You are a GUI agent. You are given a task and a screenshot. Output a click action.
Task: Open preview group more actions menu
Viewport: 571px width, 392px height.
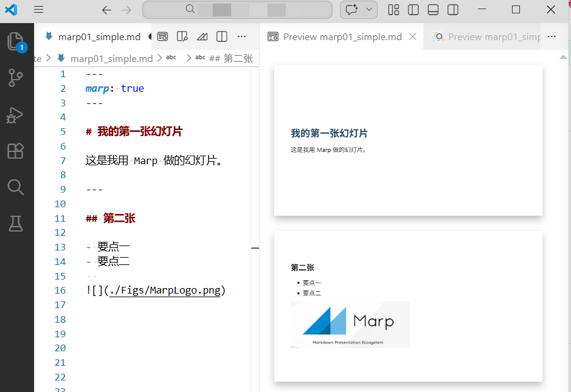(x=552, y=36)
